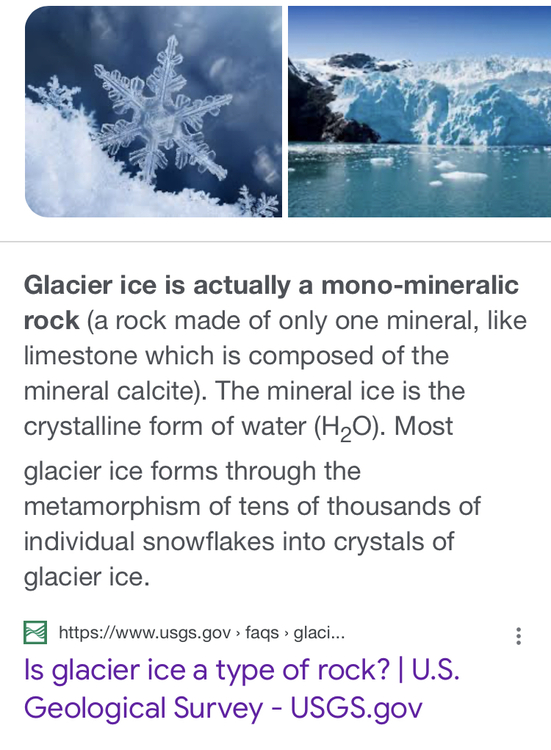Click the final 'glacier ice.' snippet text
551x750 pixels.
(x=87, y=578)
